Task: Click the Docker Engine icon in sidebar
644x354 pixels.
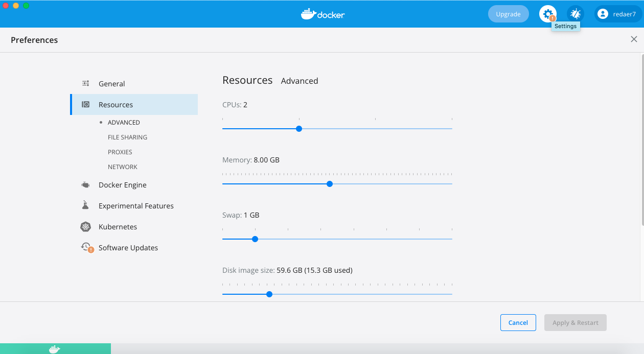Action: click(86, 185)
